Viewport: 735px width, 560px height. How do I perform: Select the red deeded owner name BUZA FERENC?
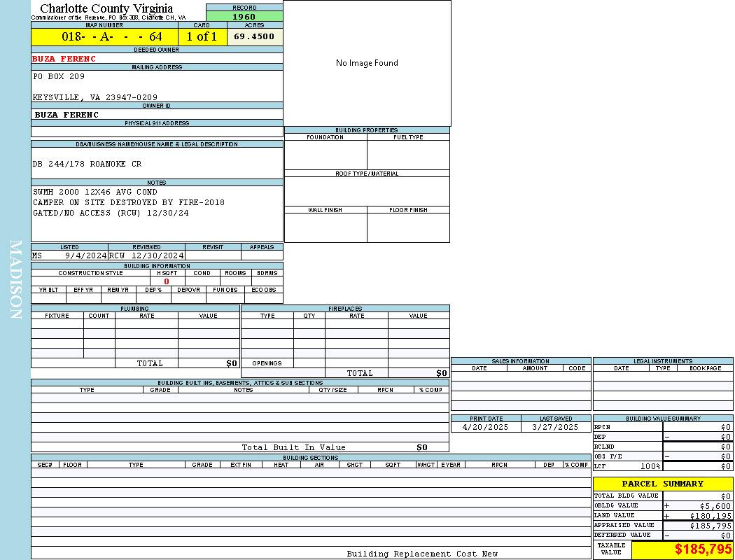click(x=64, y=59)
